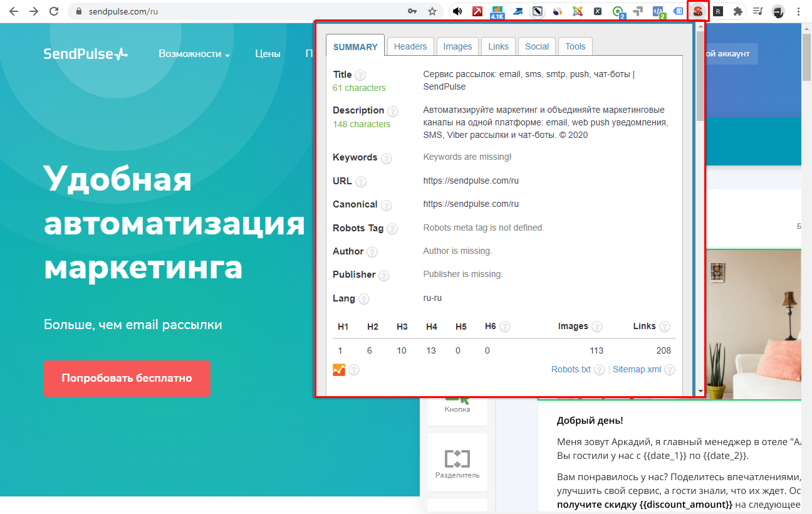Open the media control playlist icon
Image resolution: width=812 pixels, height=514 pixels.
757,11
